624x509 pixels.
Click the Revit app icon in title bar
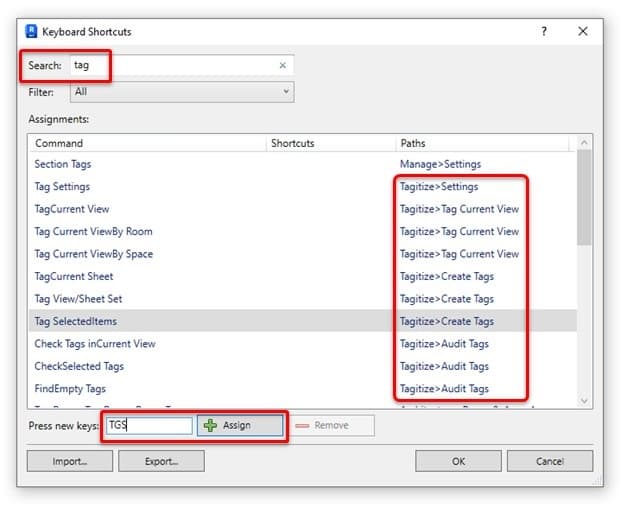click(31, 31)
